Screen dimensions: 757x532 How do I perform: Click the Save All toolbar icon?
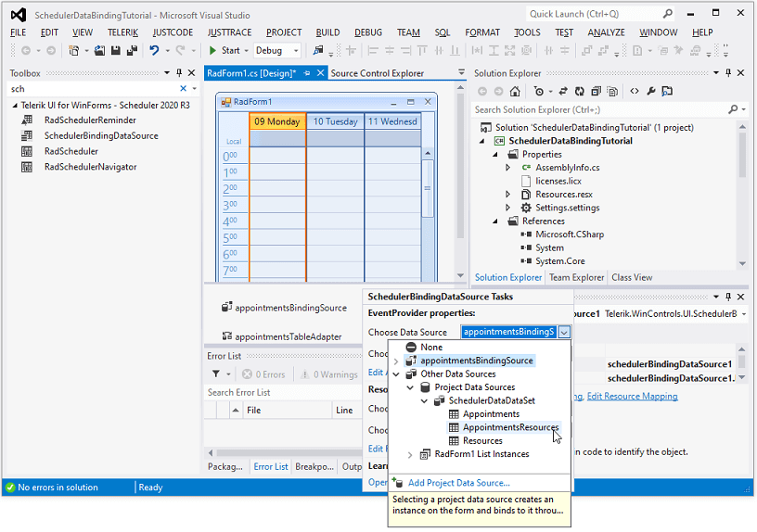[132, 50]
